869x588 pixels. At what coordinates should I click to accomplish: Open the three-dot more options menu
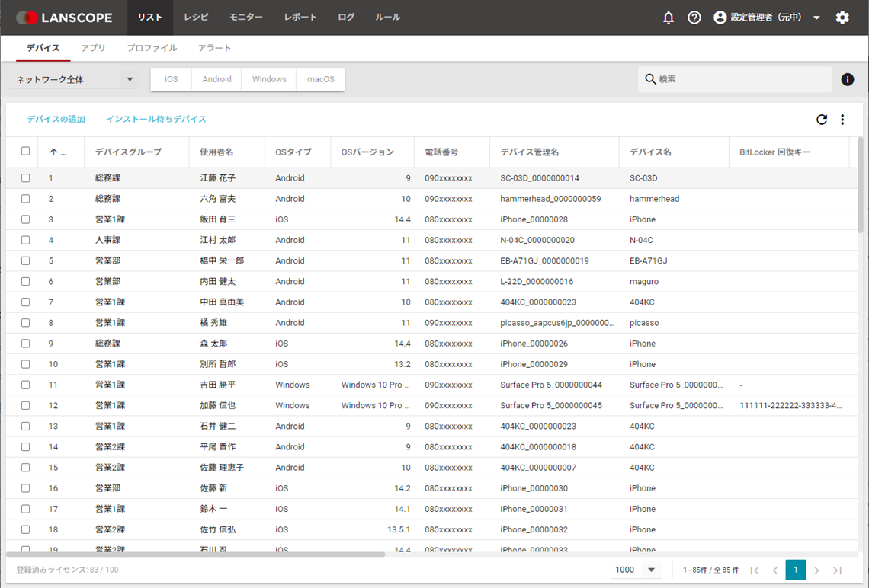pos(842,120)
